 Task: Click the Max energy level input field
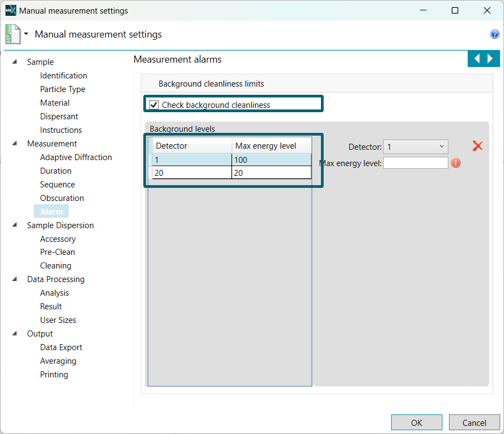pos(415,163)
